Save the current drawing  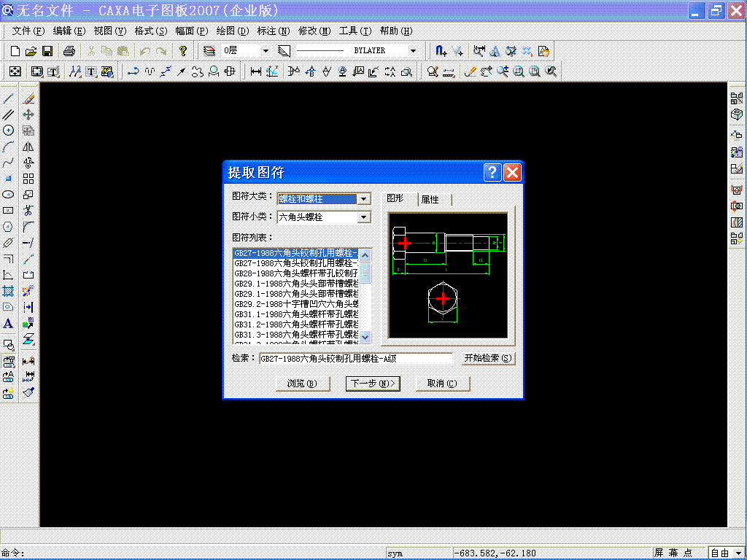tap(47, 50)
